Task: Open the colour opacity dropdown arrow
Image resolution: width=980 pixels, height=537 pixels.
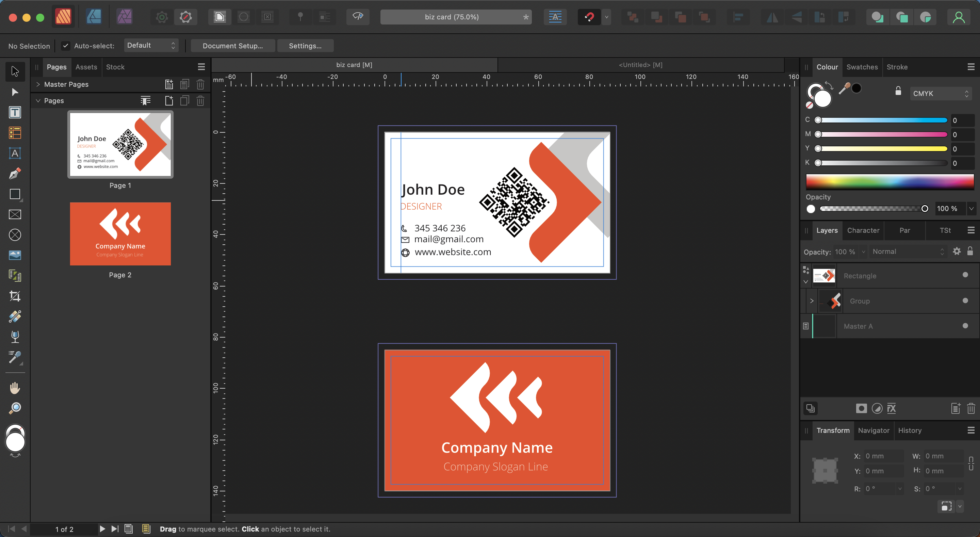Action: 971,209
